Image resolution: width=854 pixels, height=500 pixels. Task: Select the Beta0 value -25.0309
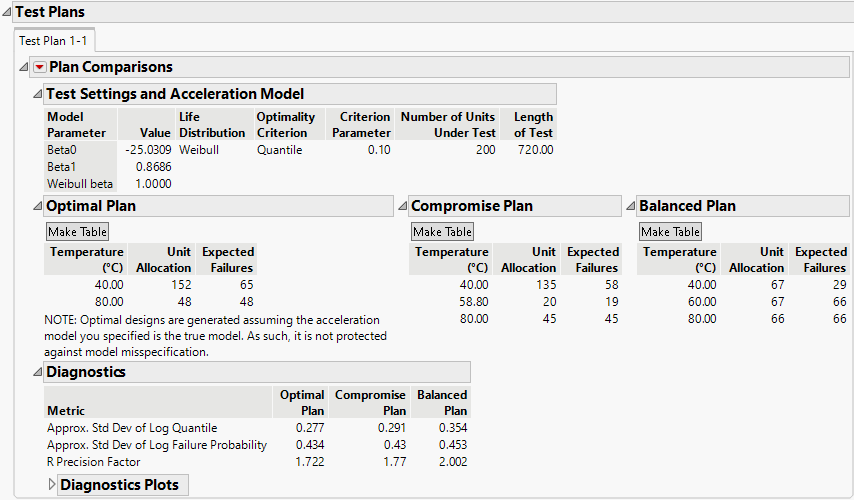(x=145, y=150)
